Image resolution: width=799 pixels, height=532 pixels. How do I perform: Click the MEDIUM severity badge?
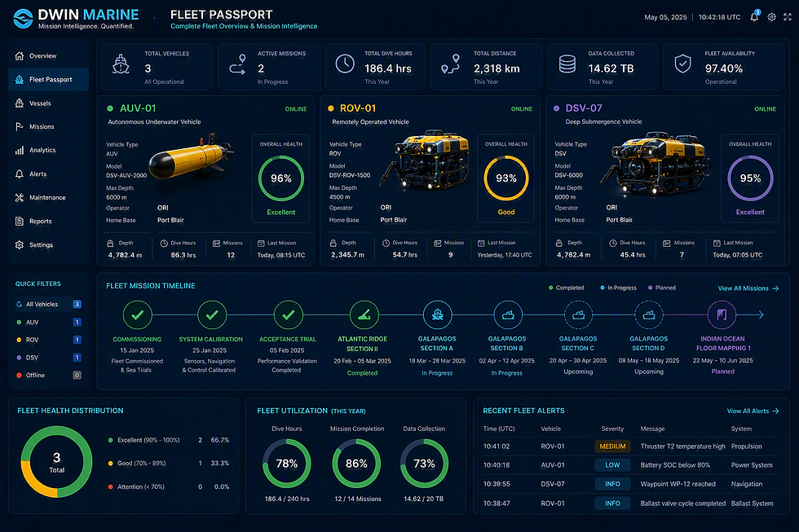click(612, 446)
